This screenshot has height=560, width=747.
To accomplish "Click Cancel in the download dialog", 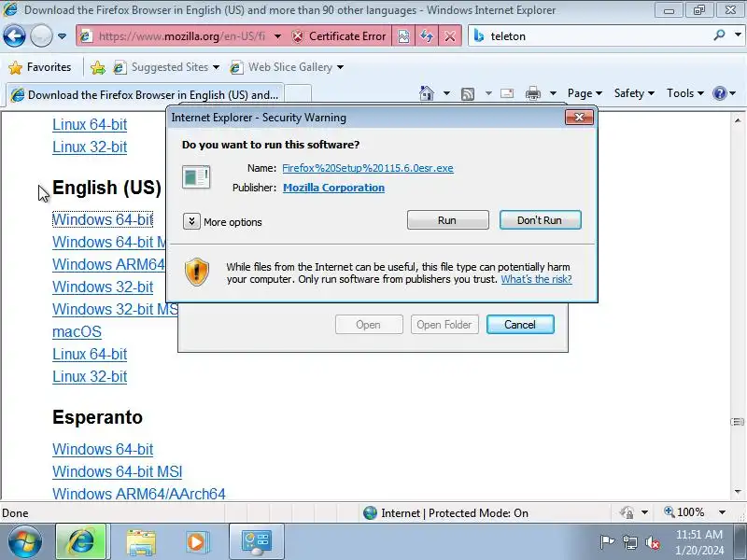I will coord(520,324).
